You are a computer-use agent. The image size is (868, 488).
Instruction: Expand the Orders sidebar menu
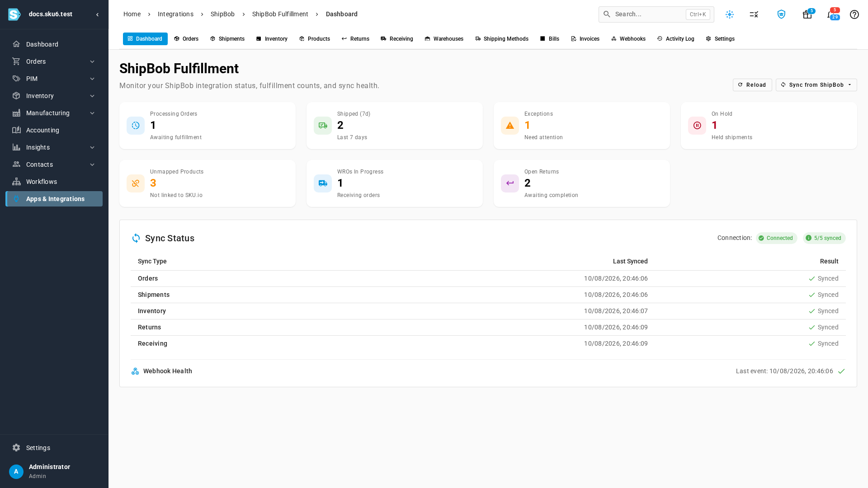(54, 61)
